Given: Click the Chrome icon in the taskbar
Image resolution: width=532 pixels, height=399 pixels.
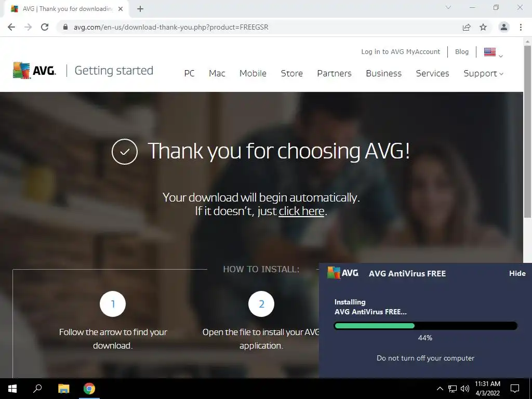Looking at the screenshot, I should [x=89, y=389].
